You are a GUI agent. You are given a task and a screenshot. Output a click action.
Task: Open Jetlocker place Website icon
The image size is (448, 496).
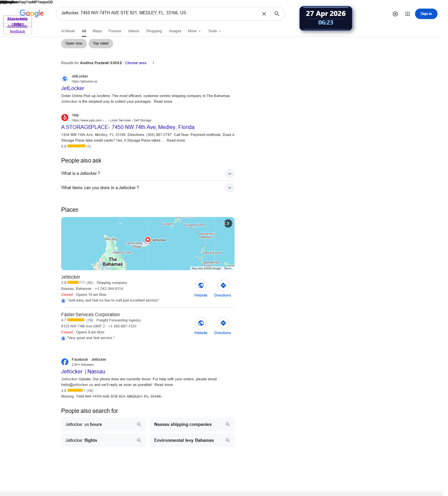[201, 286]
